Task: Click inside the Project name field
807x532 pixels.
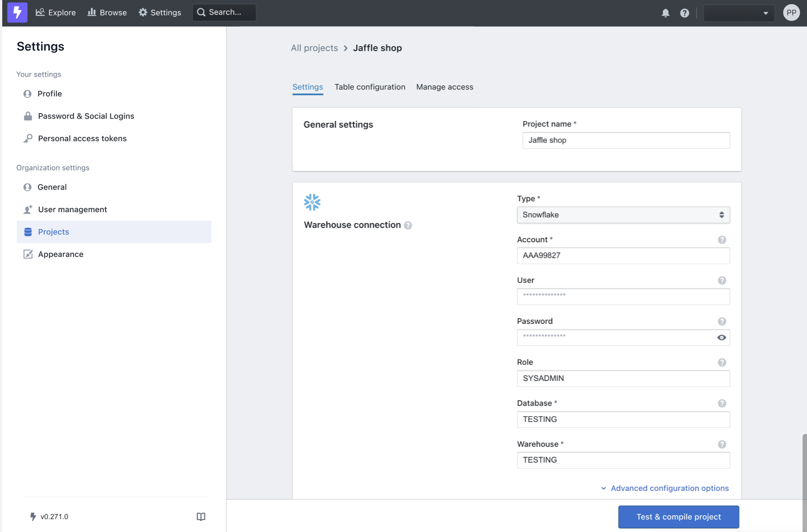Action: tap(625, 140)
